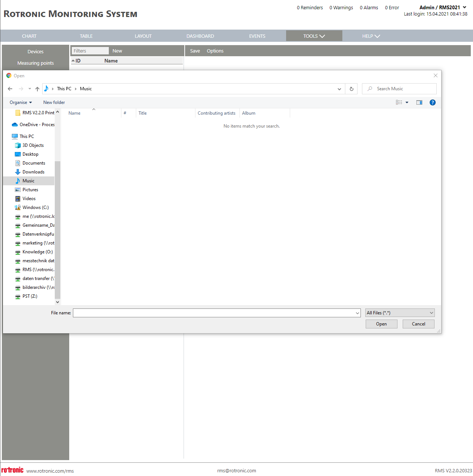Click New in the list toolbar
Screen dimensions: 473x476
tap(117, 51)
